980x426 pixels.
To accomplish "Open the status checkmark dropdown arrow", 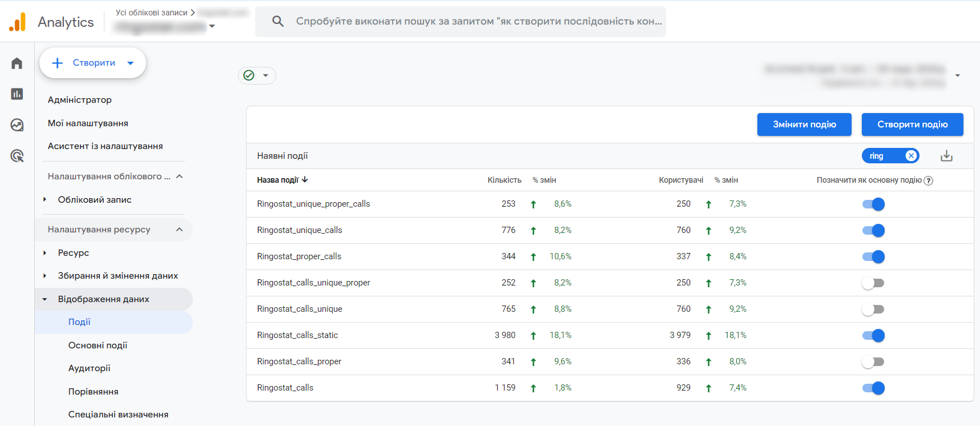I will [265, 75].
